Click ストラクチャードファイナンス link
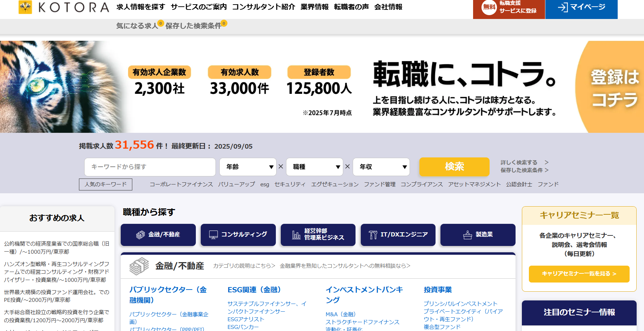The height and width of the screenshot is (331, 644). tap(363, 322)
